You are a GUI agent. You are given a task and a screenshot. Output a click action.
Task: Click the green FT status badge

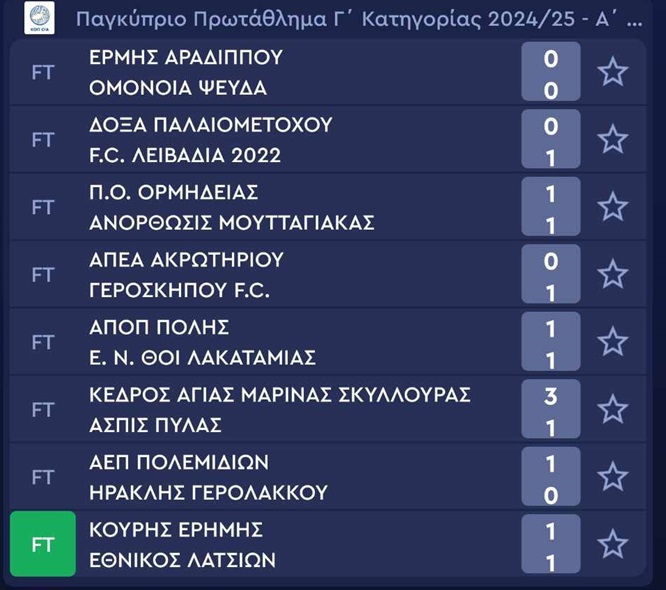(42, 544)
